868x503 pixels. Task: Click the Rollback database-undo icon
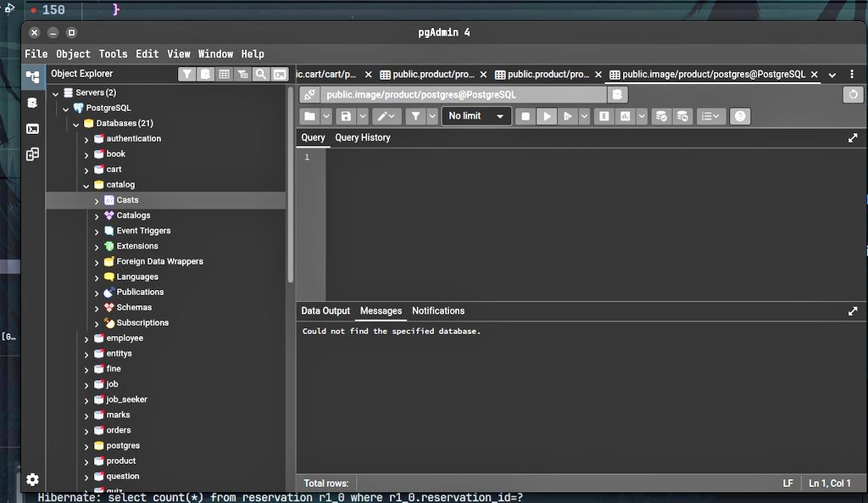click(x=682, y=116)
